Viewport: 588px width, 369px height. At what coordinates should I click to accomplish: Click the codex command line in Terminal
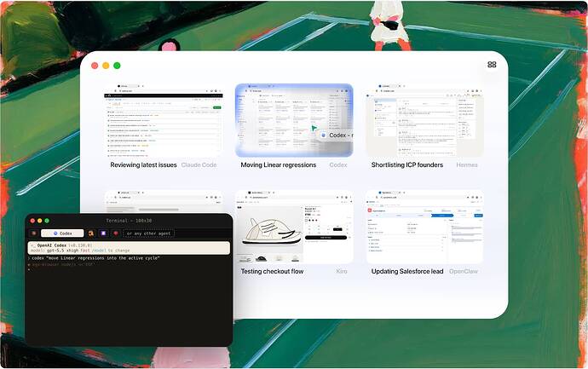click(95, 258)
